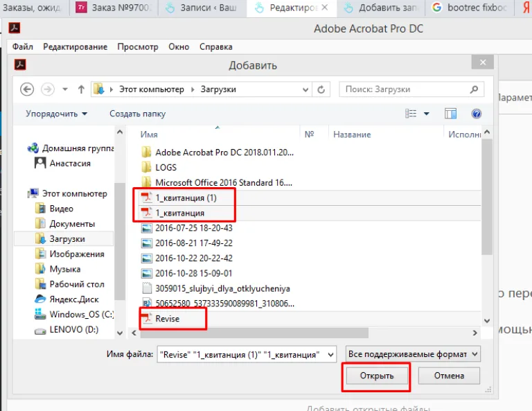Viewport: 532px width, 411px height.
Task: Switch to Заказ №9700 browser tab
Action: point(114,8)
